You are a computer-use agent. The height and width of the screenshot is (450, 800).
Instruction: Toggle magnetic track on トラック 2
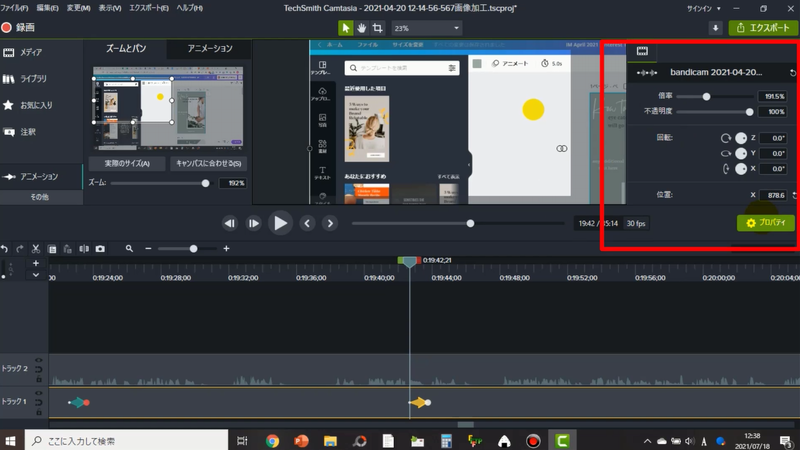pyautogui.click(x=38, y=369)
